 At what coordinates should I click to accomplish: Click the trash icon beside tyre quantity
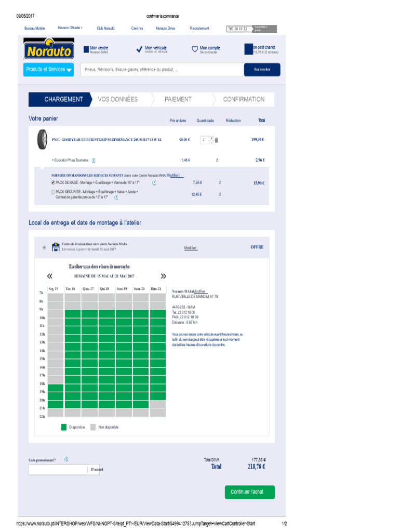pos(217,140)
